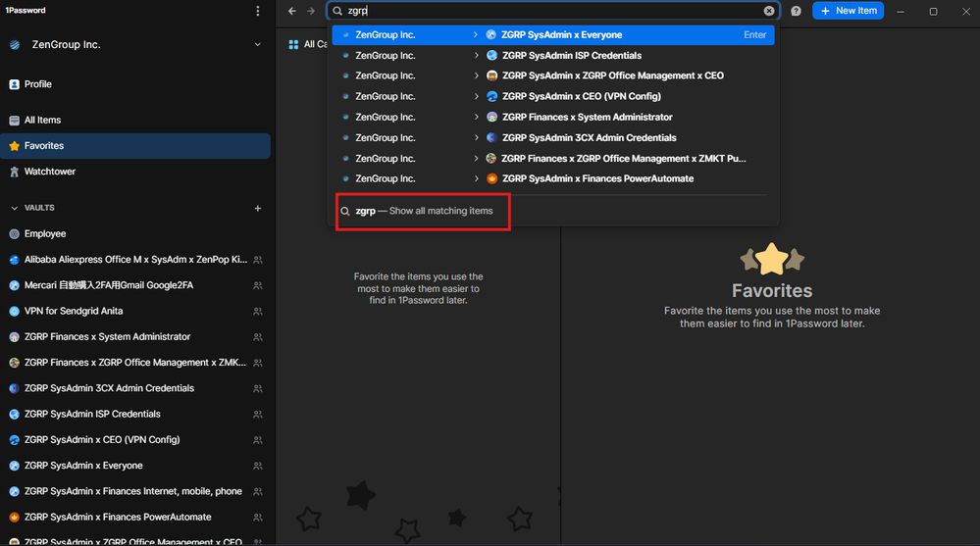Open vault ZGRP SysAdmin x Finances Internet, mobile, phone

tap(135, 491)
